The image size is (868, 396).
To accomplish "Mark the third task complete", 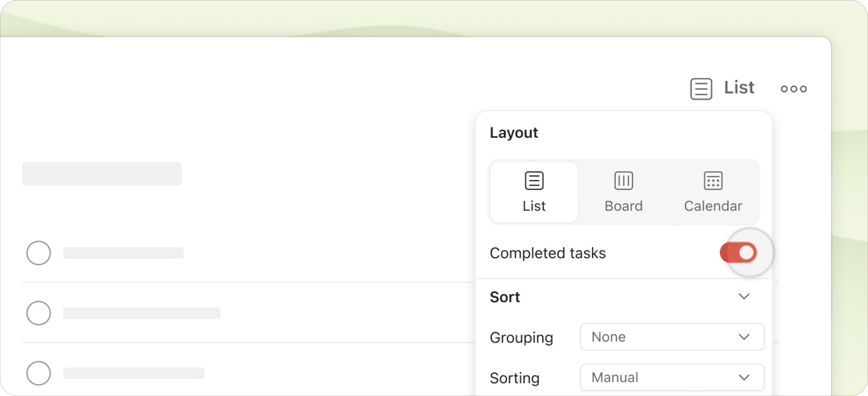I will [x=38, y=373].
